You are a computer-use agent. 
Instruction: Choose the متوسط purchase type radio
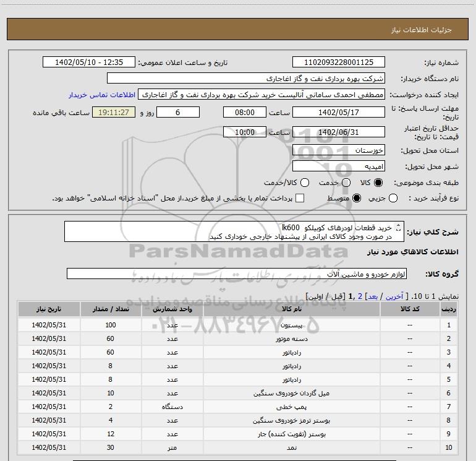coord(357,198)
